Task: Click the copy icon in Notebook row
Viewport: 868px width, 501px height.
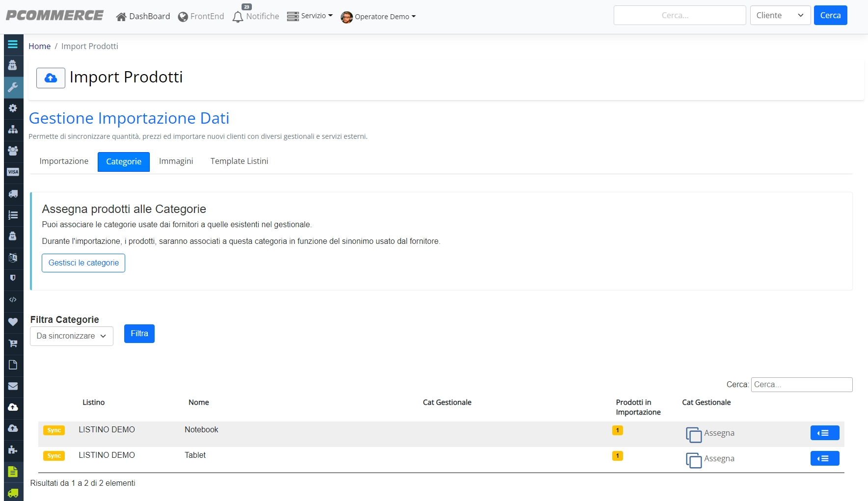Action: (x=694, y=434)
